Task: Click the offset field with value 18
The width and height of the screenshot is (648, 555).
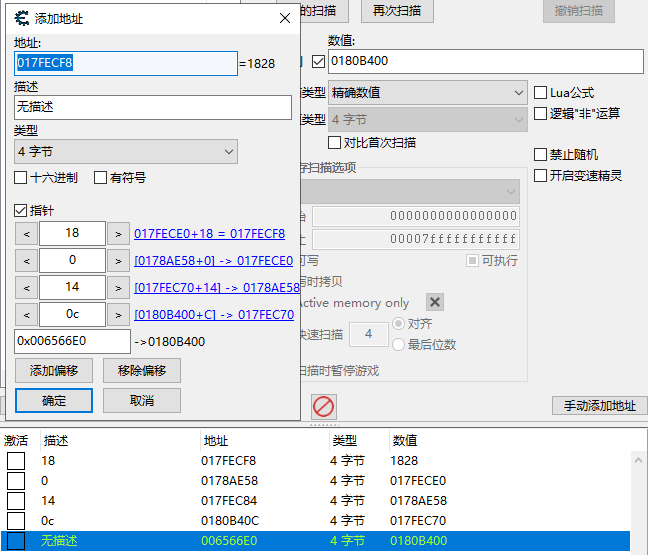Action: (72, 233)
